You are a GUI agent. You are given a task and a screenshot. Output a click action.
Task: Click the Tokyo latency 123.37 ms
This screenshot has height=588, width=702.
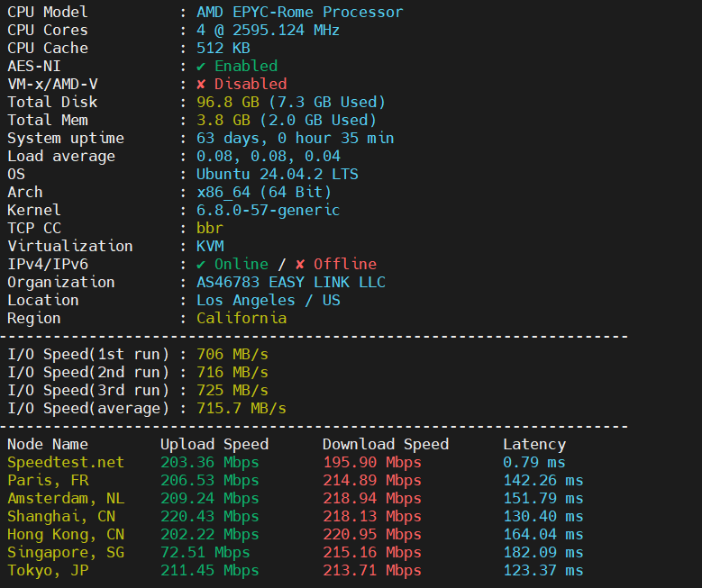[x=542, y=570]
